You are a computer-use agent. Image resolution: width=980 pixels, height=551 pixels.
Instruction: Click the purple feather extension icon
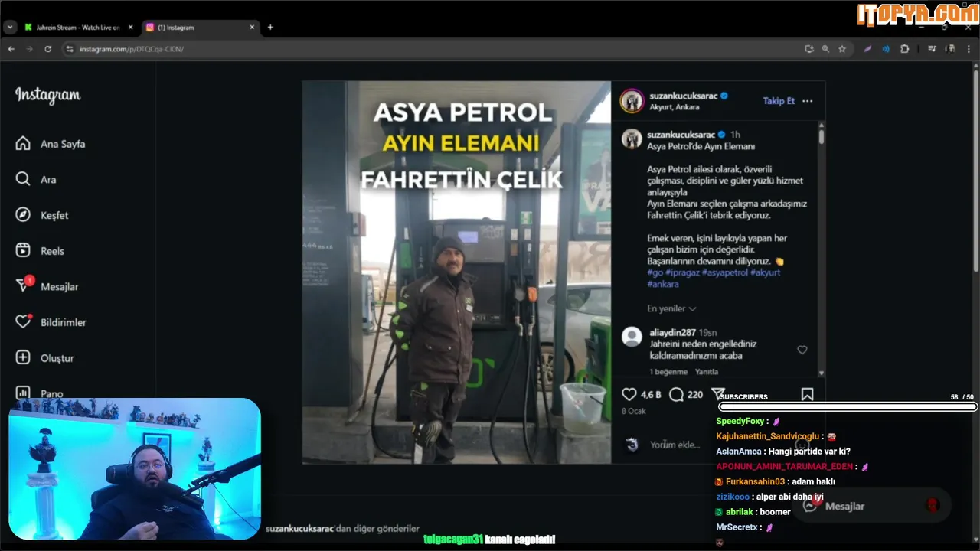pyautogui.click(x=867, y=49)
